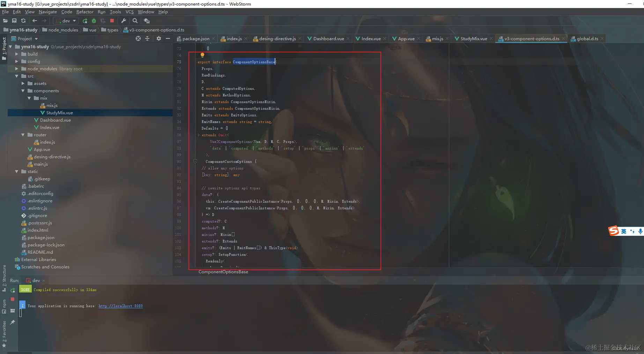644x354 pixels.
Task: Open the http://localhost:8080 link
Action: coord(120,306)
